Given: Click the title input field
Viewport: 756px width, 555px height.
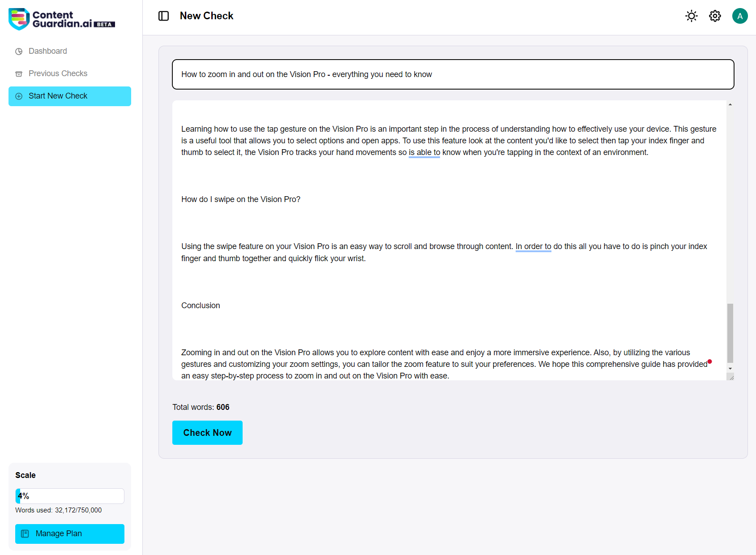Looking at the screenshot, I should (x=453, y=74).
